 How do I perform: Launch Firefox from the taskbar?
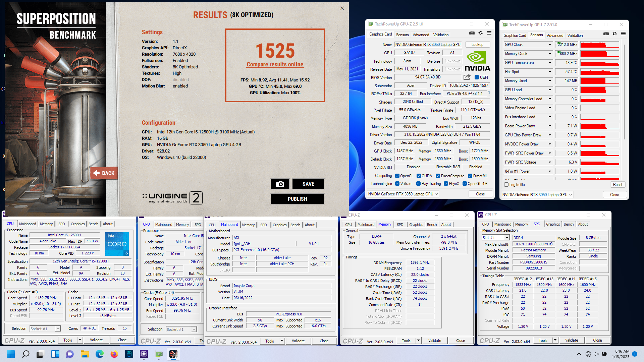114,354
